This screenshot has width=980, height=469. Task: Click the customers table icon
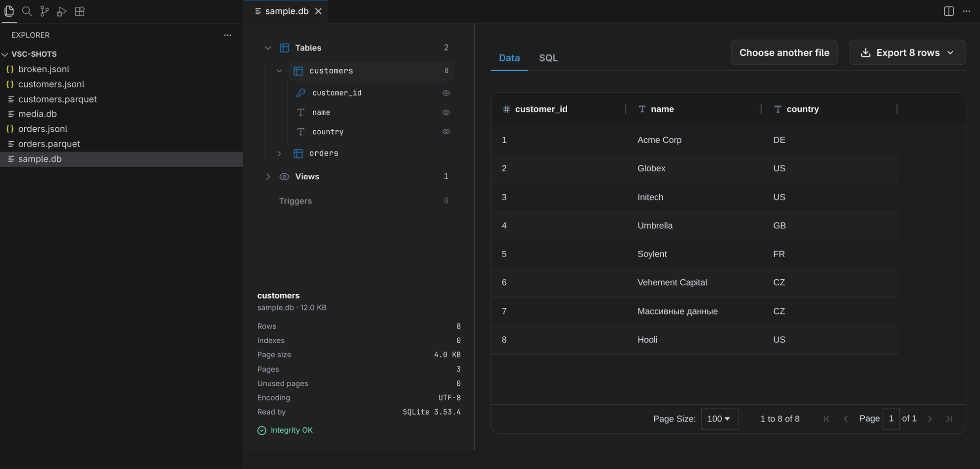coord(298,71)
